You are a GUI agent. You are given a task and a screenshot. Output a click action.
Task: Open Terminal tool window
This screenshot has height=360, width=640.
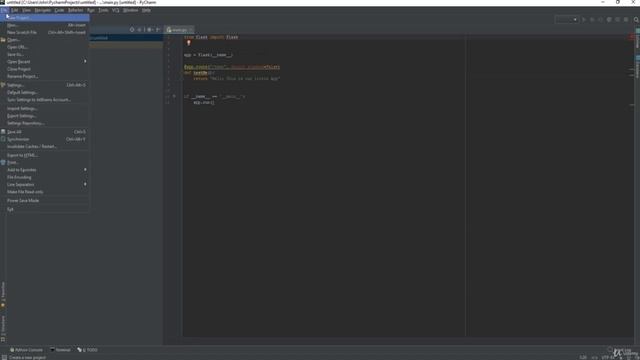60,350
